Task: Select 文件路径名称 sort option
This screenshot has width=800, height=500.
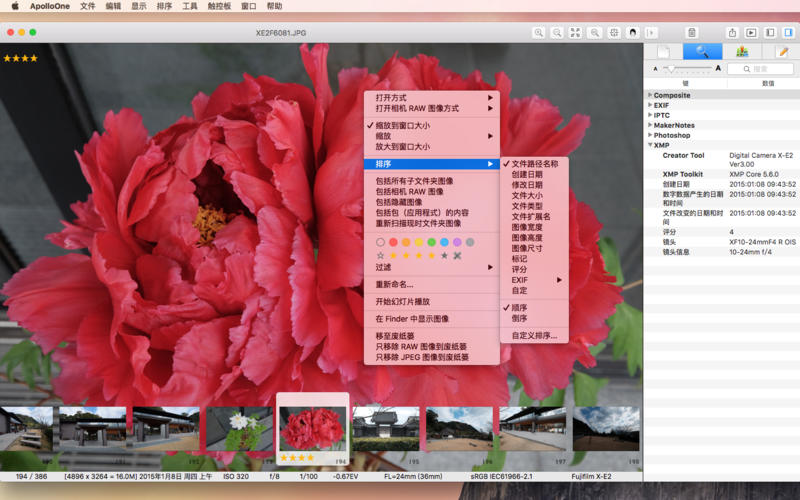Action: point(534,164)
